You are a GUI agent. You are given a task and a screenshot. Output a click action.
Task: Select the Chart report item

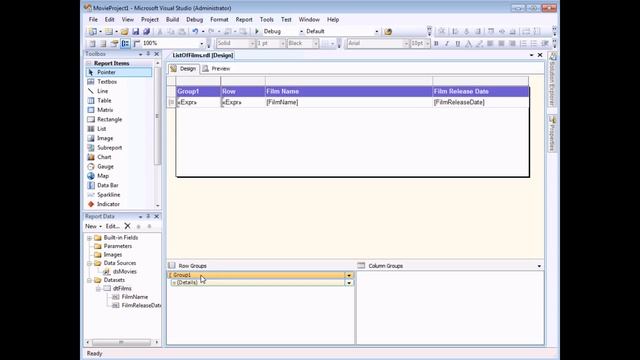coord(104,157)
